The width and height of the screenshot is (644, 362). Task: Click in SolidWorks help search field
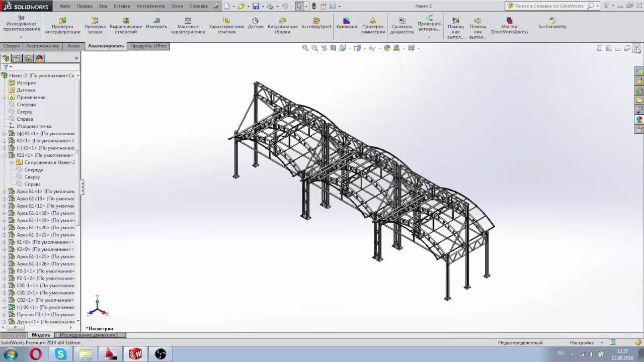coord(549,6)
